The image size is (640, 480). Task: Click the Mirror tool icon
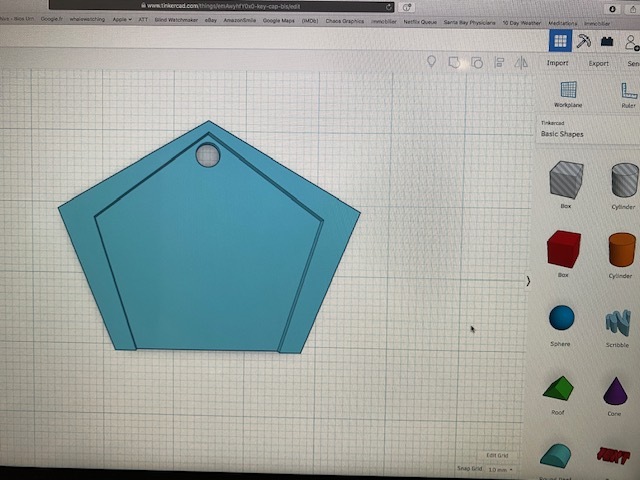pos(521,63)
